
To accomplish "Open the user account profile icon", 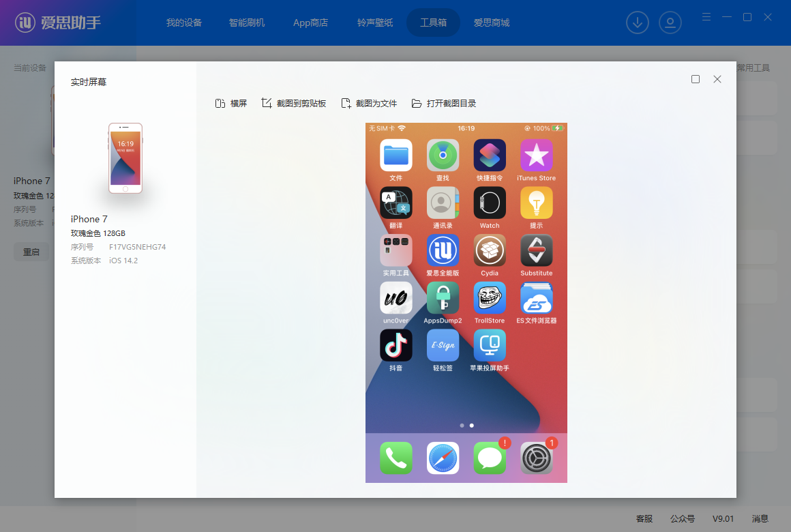I will (x=670, y=23).
